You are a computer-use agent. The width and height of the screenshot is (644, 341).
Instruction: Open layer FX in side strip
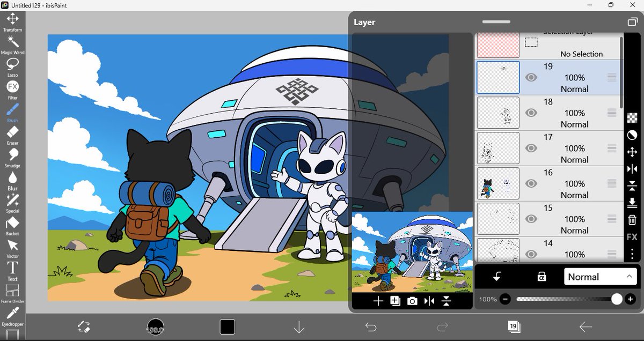click(632, 237)
